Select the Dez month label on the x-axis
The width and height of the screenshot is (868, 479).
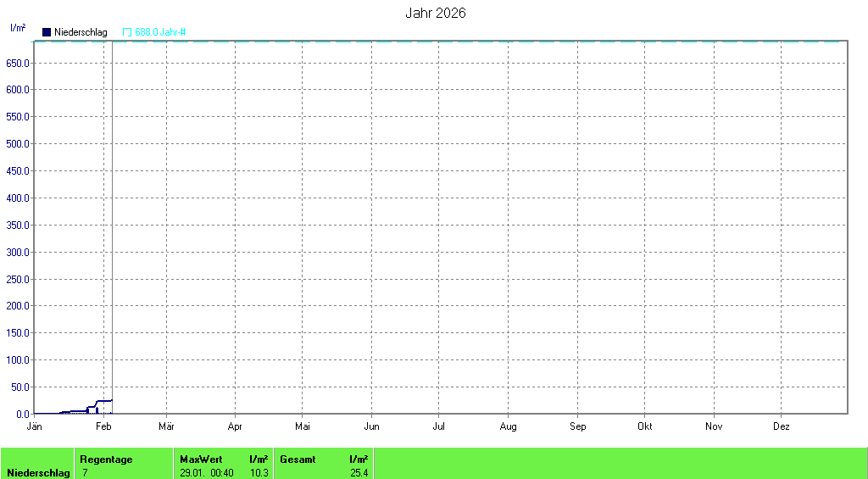[x=782, y=426]
